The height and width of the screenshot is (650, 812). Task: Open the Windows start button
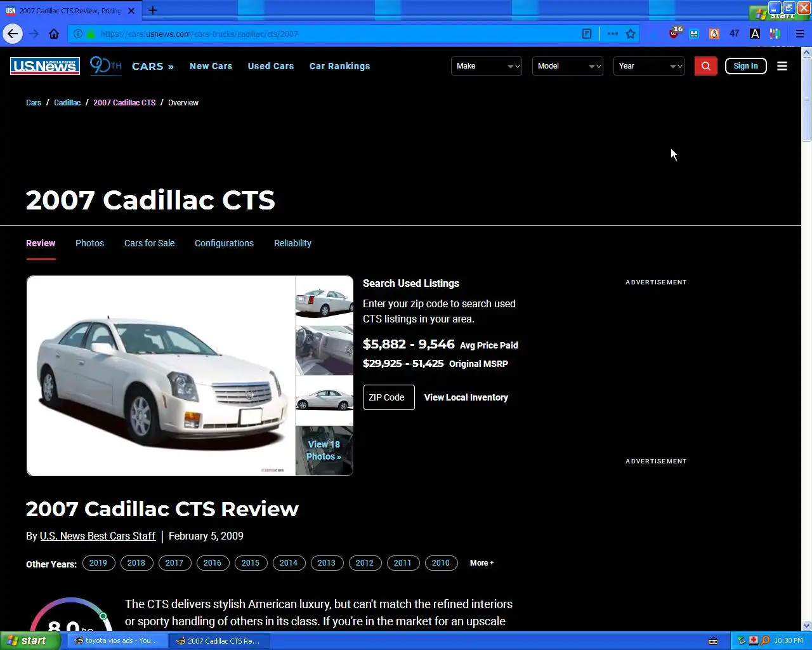(29, 640)
